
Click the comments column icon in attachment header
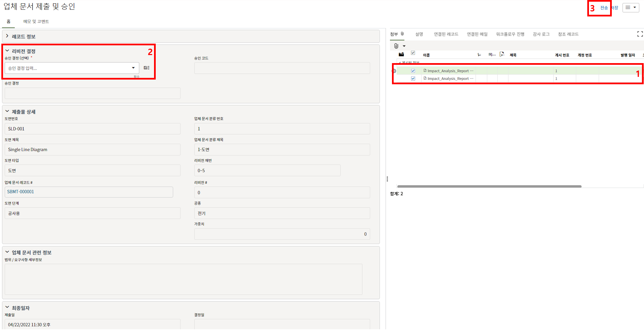tap(492, 55)
